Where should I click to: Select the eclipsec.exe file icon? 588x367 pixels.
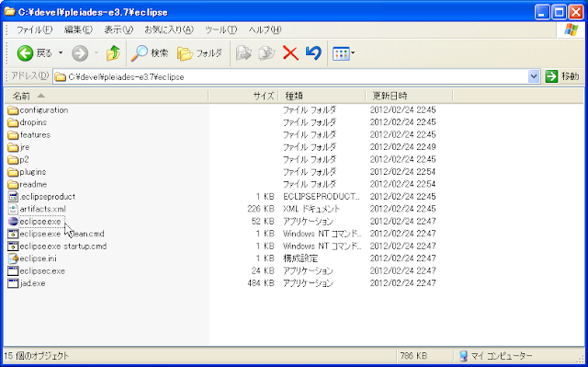(13, 271)
